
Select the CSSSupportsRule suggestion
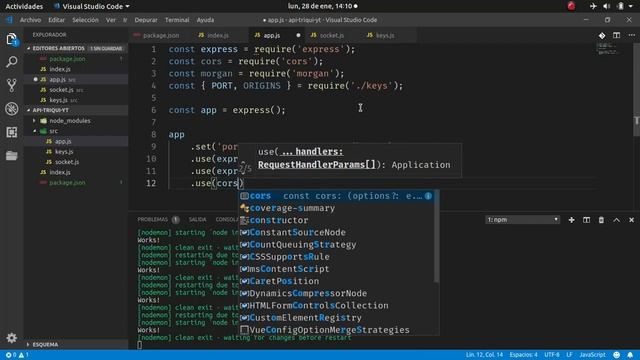(x=336, y=257)
